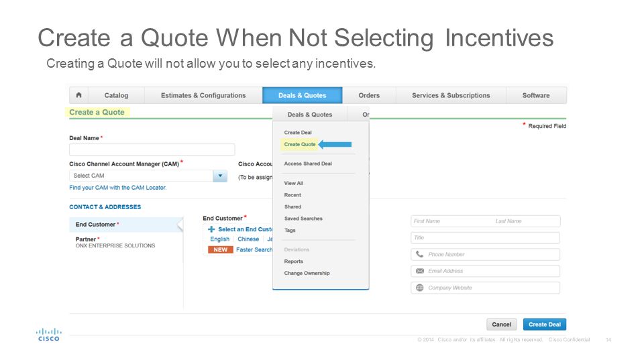The image size is (644, 362).
Task: Click the Cancel button
Action: coord(502,324)
